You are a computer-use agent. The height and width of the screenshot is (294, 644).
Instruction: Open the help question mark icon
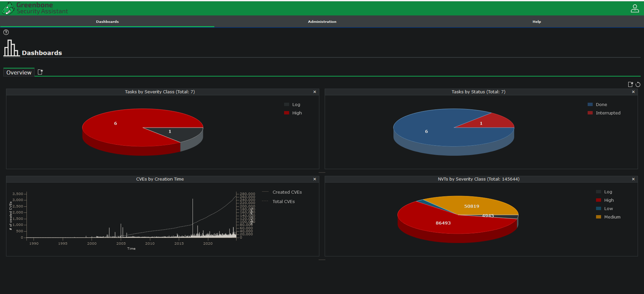click(x=6, y=32)
